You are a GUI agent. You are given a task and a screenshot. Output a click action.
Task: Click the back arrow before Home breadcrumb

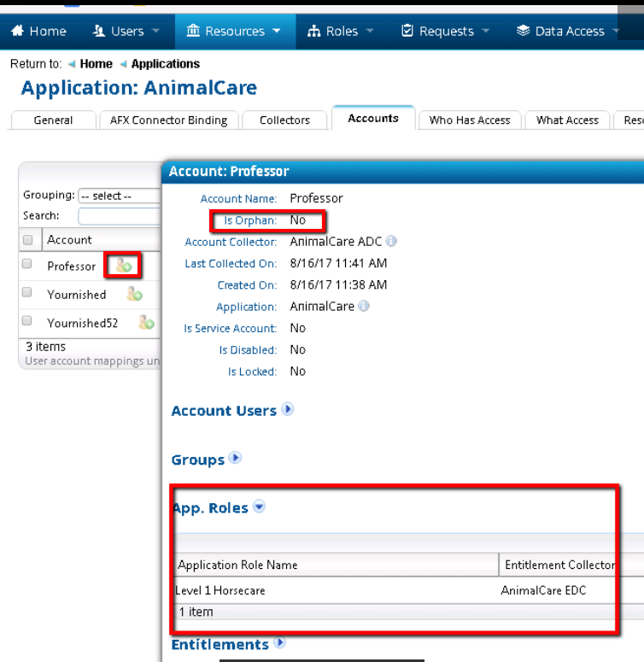tap(72, 64)
